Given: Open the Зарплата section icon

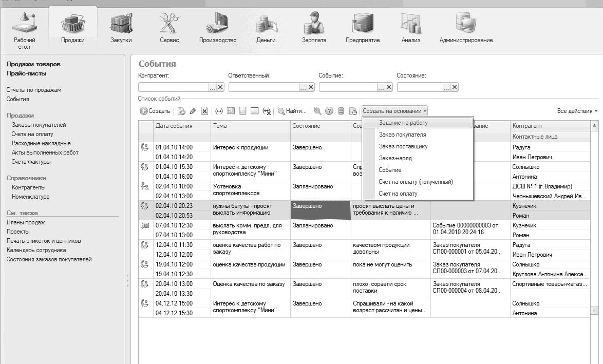Looking at the screenshot, I should tap(314, 28).
